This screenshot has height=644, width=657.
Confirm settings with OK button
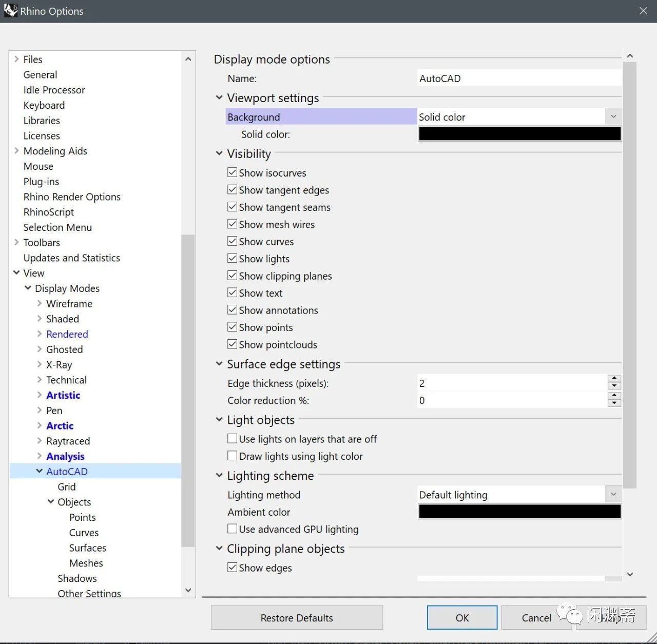(462, 618)
